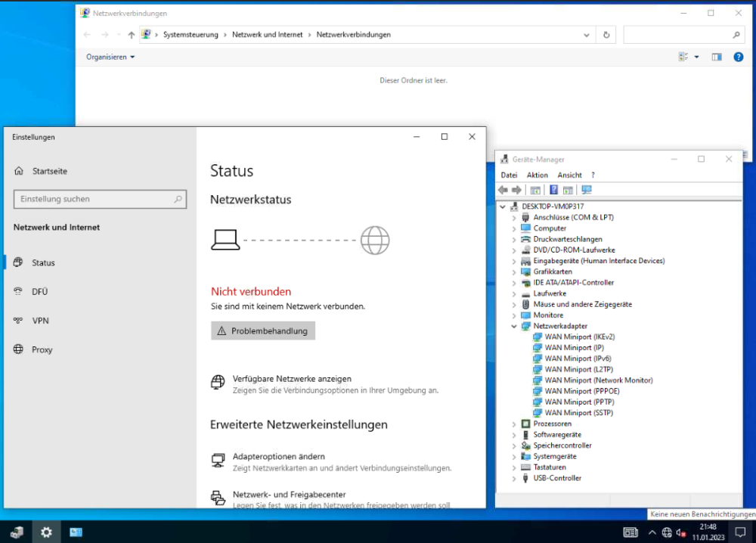The width and height of the screenshot is (756, 543).
Task: Select Systemgeräte in device tree
Action: coord(554,456)
